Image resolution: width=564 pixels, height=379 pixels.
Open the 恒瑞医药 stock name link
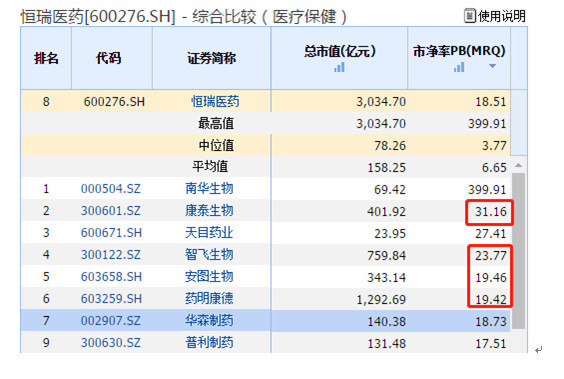click(x=215, y=102)
